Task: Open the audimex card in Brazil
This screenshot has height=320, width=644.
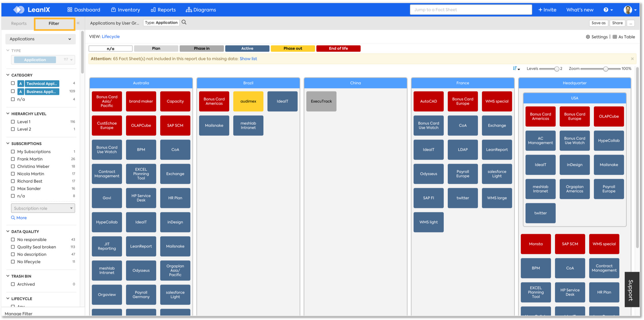Action: click(x=248, y=101)
